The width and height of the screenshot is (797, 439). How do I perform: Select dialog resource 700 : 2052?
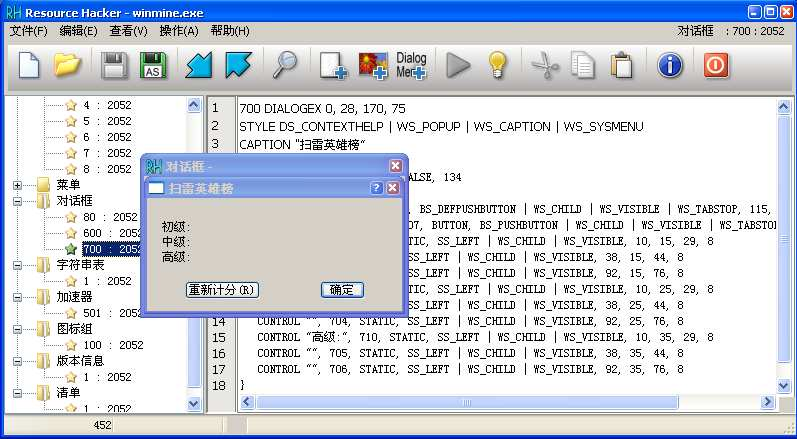point(112,249)
